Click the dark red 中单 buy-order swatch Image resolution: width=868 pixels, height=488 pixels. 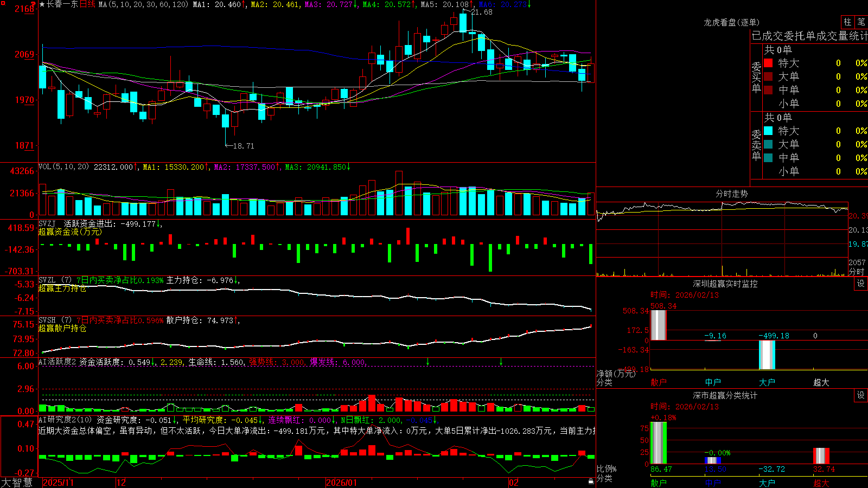(x=768, y=90)
